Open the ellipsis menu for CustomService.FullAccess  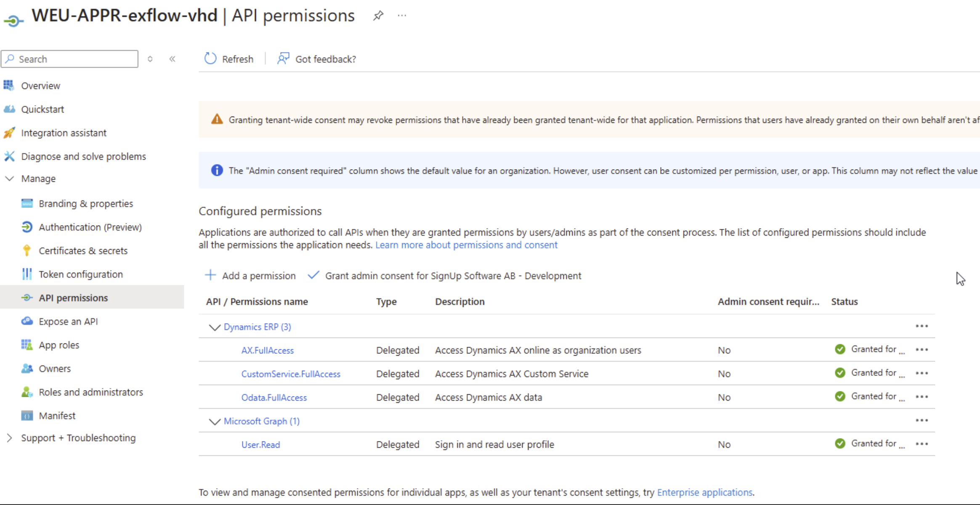[922, 373]
